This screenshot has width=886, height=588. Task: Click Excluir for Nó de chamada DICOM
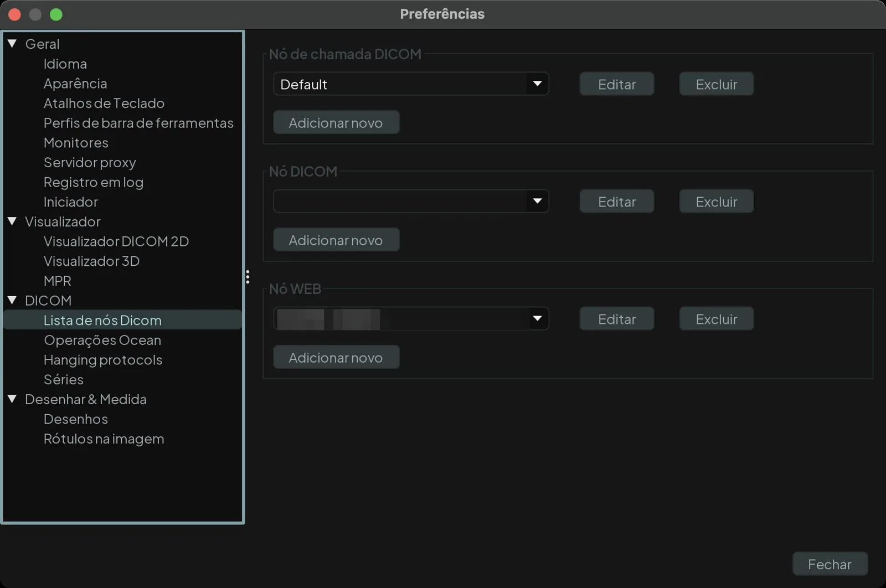(x=717, y=84)
